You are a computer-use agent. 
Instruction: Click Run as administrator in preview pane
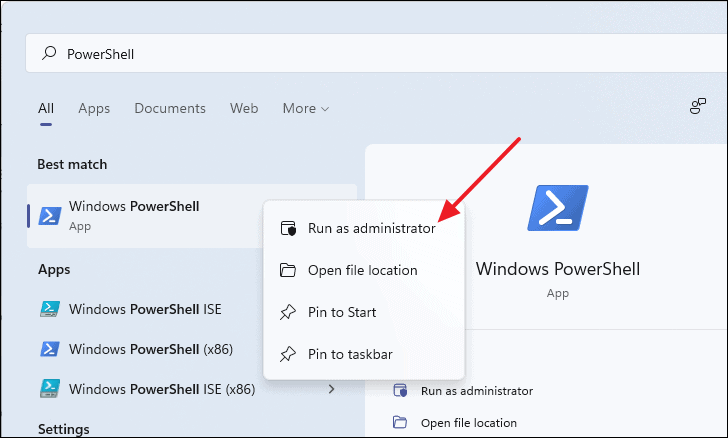pos(477,391)
